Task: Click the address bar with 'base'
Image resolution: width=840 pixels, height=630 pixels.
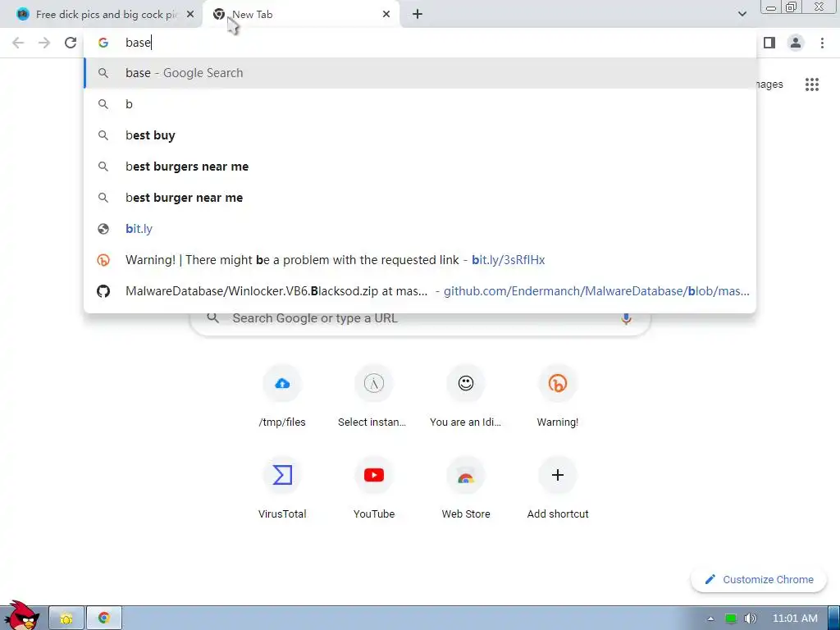Action: (x=420, y=43)
